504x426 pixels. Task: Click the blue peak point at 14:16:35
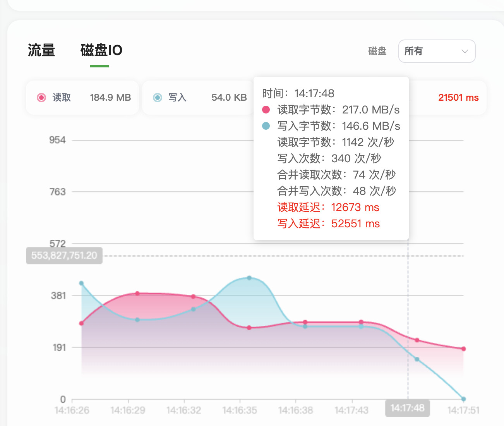coord(249,278)
